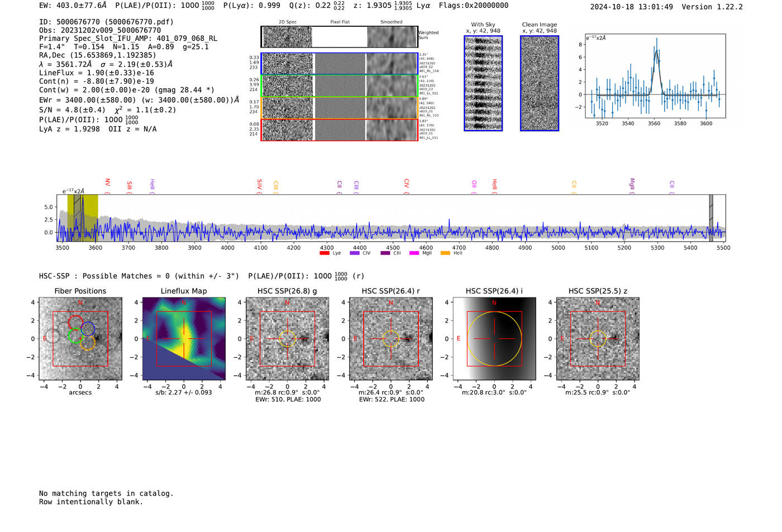The image size is (782, 532).
Task: Click the gray hatched band near 5460 Å
Action: (711, 218)
